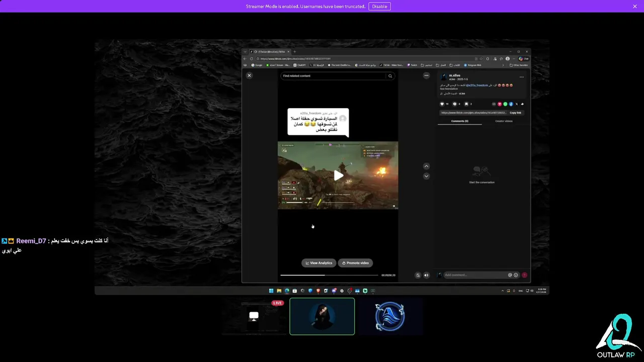Seek on the video progress bar
Screen dimensions: 644x362
(329, 275)
